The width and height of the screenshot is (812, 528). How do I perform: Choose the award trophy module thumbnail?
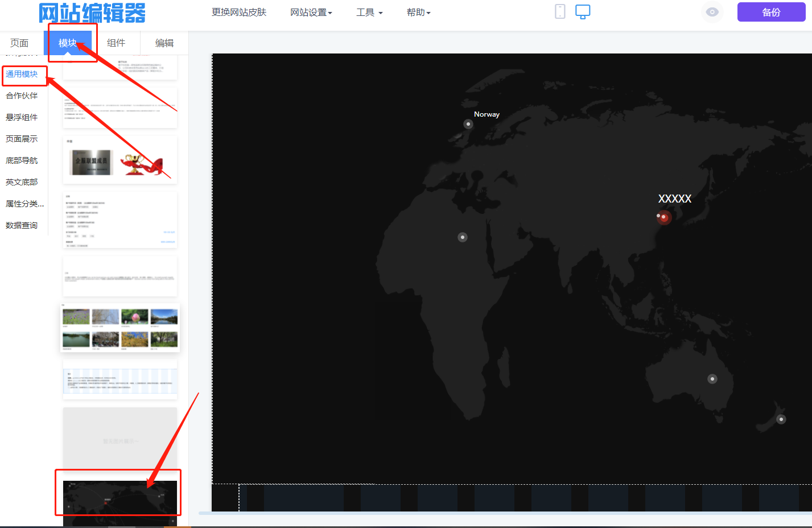click(x=119, y=161)
